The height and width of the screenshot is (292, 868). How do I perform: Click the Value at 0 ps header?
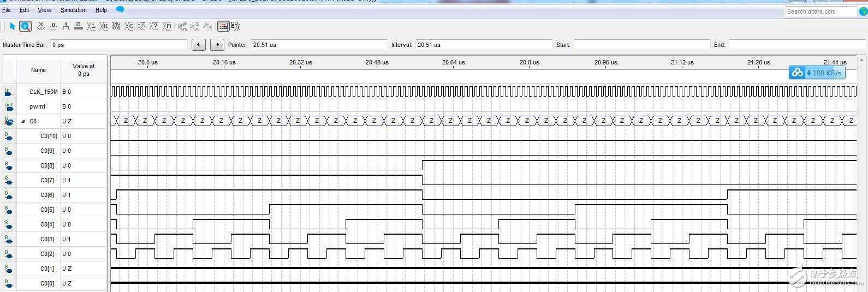(84, 70)
